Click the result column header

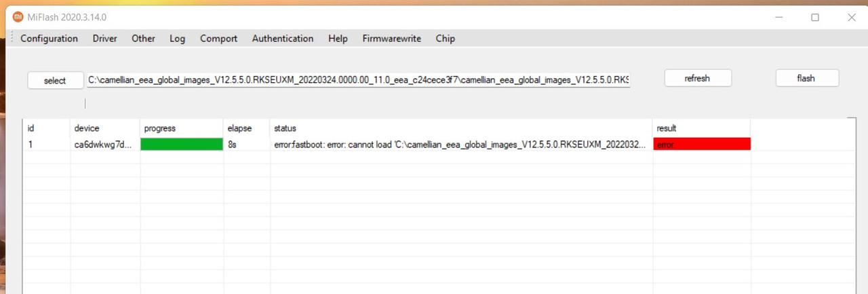pos(702,128)
